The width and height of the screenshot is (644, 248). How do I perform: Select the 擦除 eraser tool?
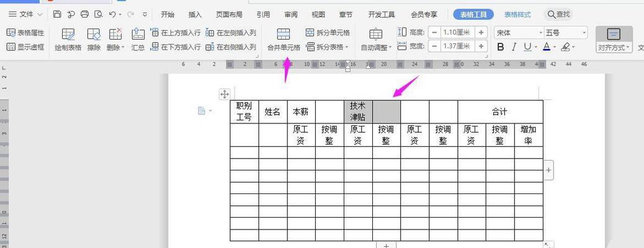pyautogui.click(x=94, y=40)
